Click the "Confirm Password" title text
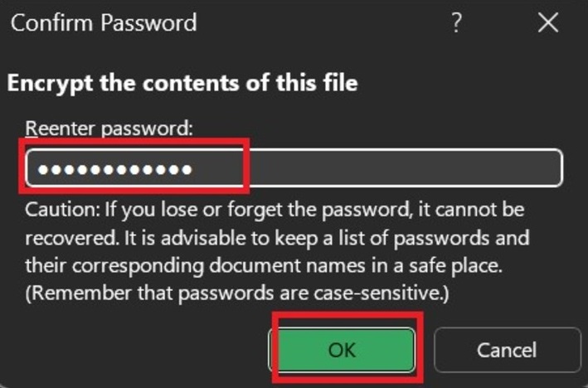The image size is (588, 388). click(x=104, y=22)
